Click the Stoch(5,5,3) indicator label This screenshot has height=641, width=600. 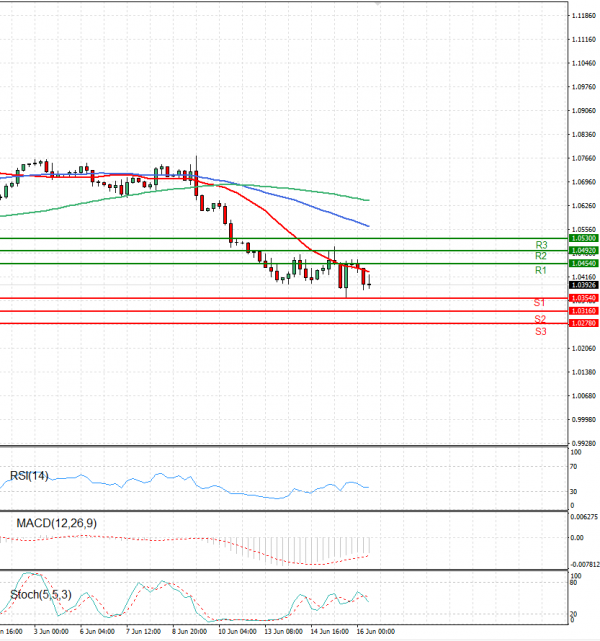point(40,594)
